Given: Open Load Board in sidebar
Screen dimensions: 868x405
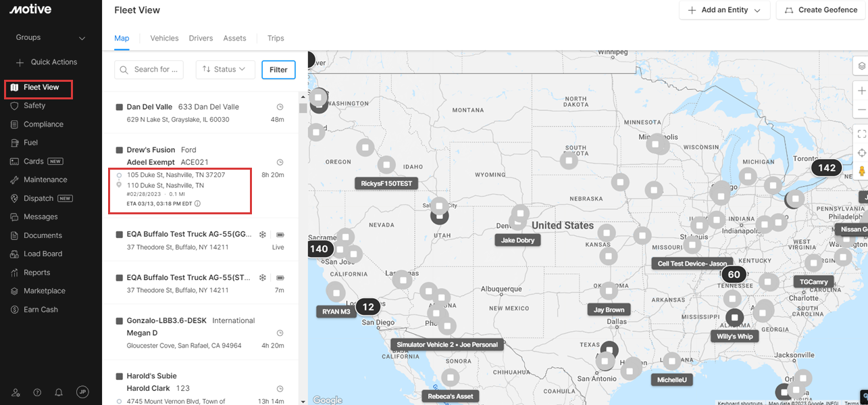Looking at the screenshot, I should pyautogui.click(x=37, y=254).
